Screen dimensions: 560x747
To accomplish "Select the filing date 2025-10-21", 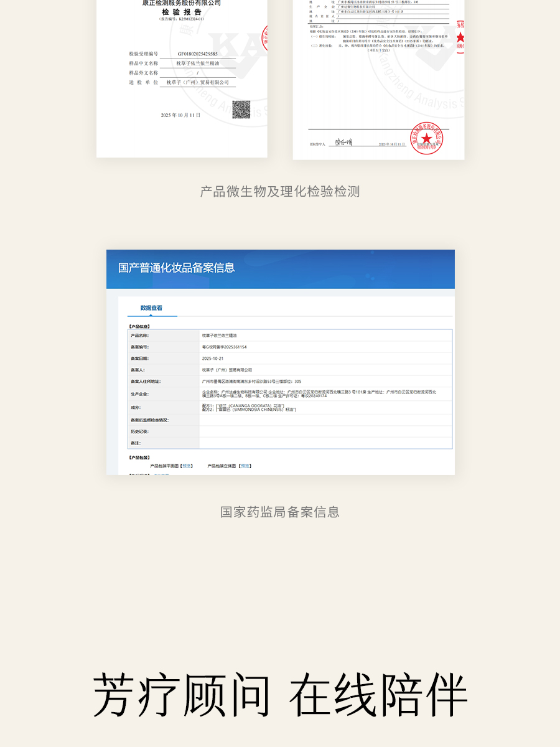I will (213, 359).
